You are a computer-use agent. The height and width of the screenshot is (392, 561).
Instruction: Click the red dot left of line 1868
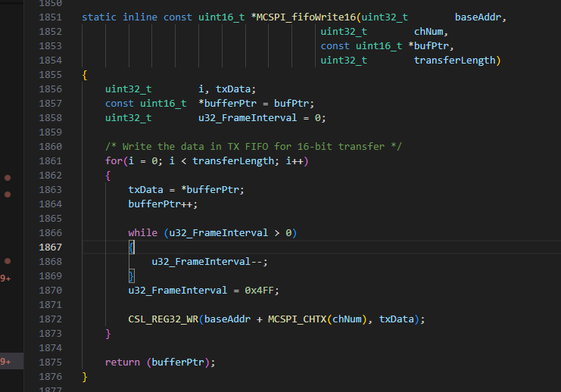7,261
